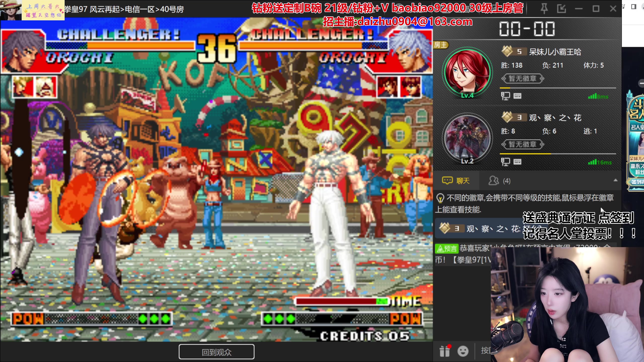Click the 负: 211 loss count
644x362 pixels.
point(553,65)
